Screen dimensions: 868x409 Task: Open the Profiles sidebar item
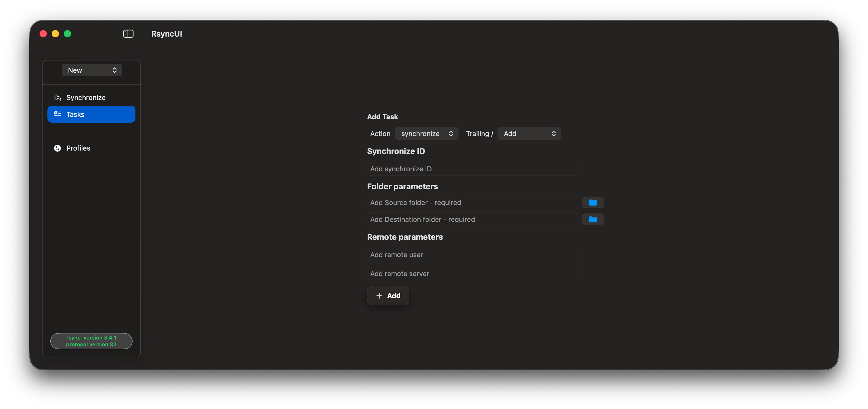coord(78,148)
